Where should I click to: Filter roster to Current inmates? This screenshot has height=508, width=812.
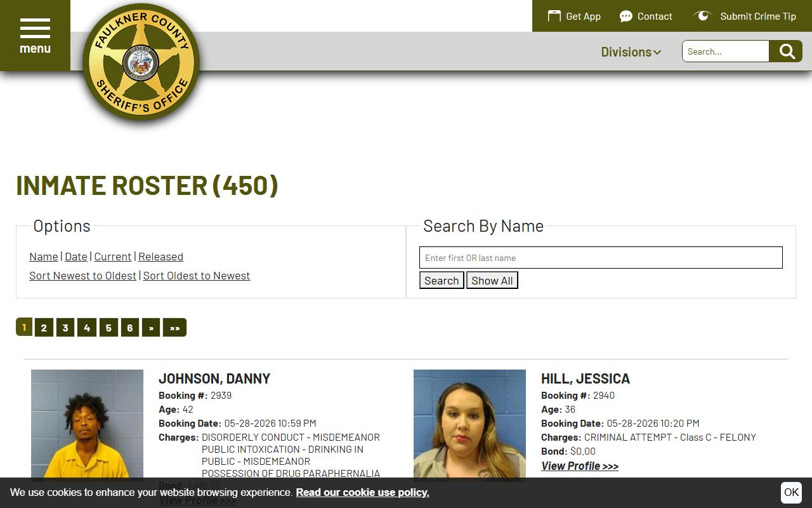pyautogui.click(x=113, y=257)
